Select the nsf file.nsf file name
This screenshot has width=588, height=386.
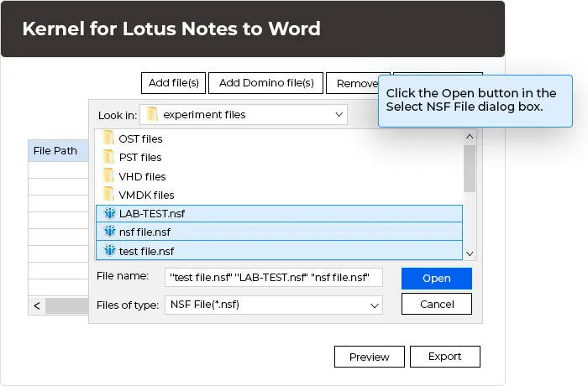144,232
